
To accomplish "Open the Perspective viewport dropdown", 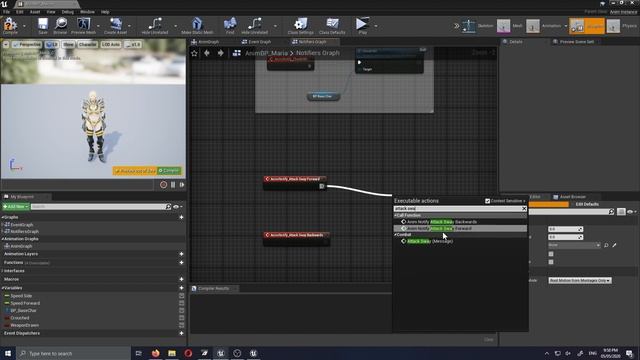I will [x=27, y=44].
